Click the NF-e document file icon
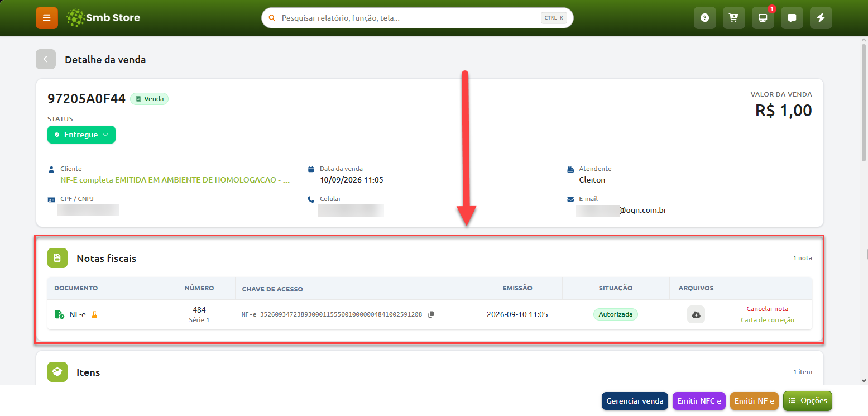Viewport: 868px width, 416px height. (x=59, y=314)
